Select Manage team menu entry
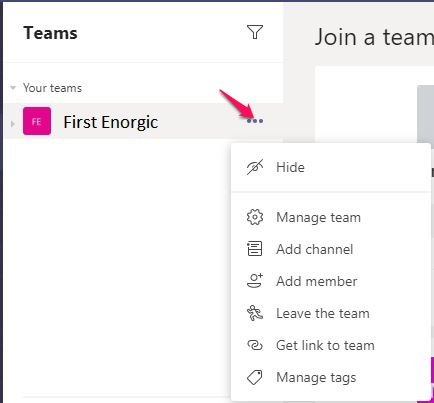This screenshot has height=403, width=434. tap(331, 217)
